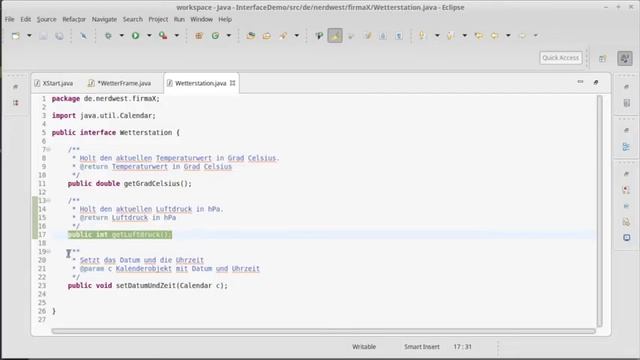Toggle Block Selection mode icon
Image resolution: width=640 pixels, height=360 pixels.
pos(383,36)
